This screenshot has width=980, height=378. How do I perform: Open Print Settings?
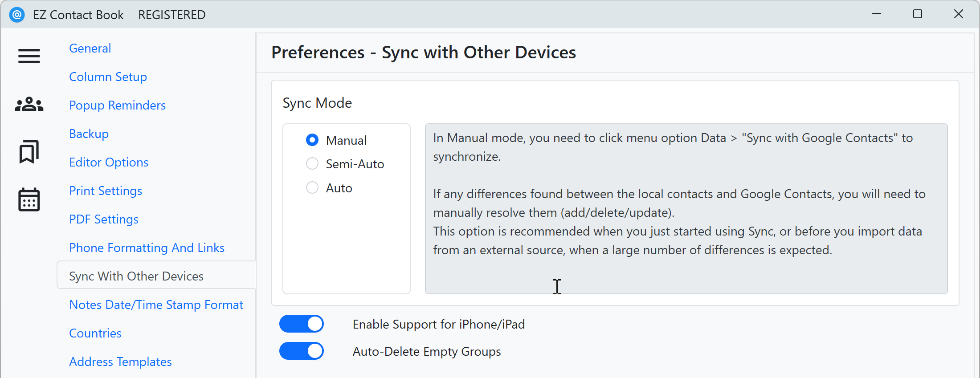106,191
